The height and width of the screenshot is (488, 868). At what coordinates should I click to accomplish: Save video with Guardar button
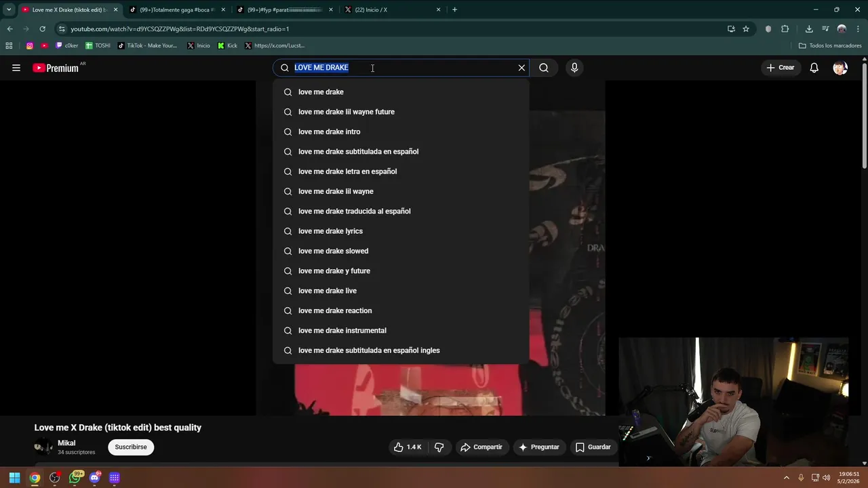pos(593,447)
